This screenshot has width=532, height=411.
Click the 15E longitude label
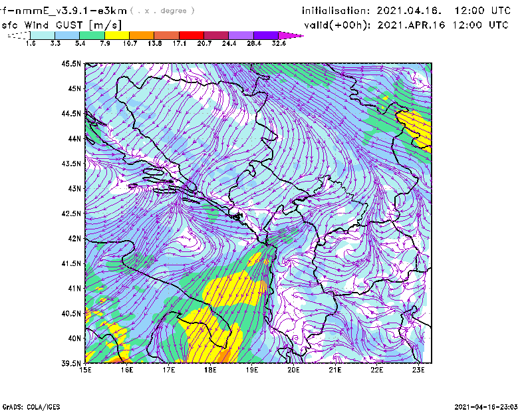(85, 370)
